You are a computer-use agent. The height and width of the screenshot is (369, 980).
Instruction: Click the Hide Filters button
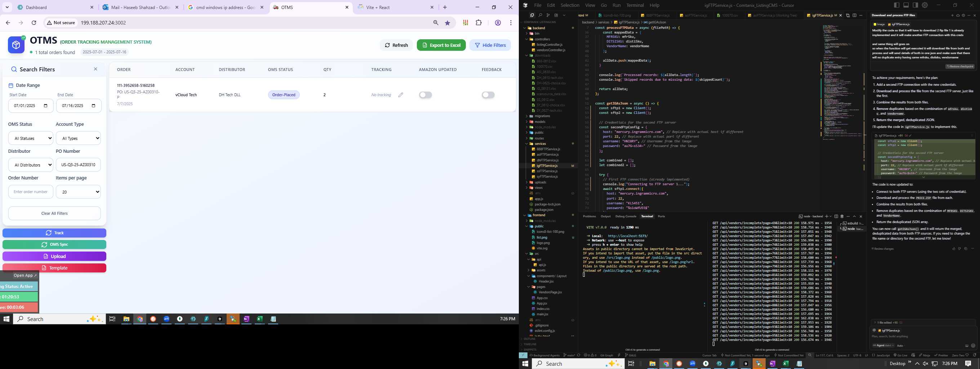490,45
